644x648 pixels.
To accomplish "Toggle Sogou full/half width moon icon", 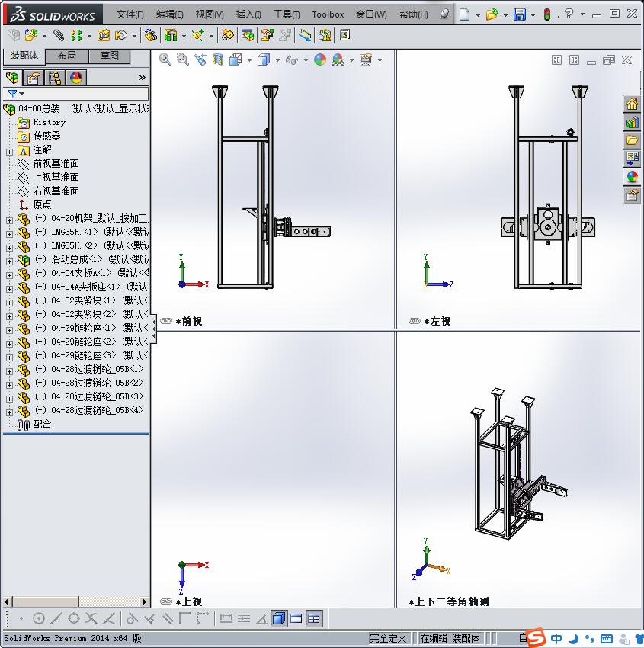I will pyautogui.click(x=573, y=639).
